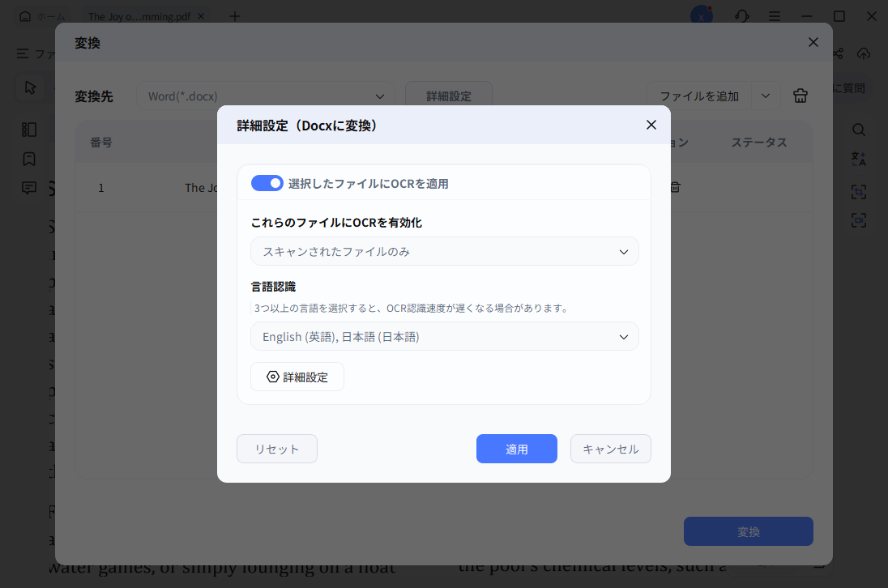Screen dimensions: 888x588
Task: Open the スキャンされたファイルのみ dropdown
Action: pos(444,251)
